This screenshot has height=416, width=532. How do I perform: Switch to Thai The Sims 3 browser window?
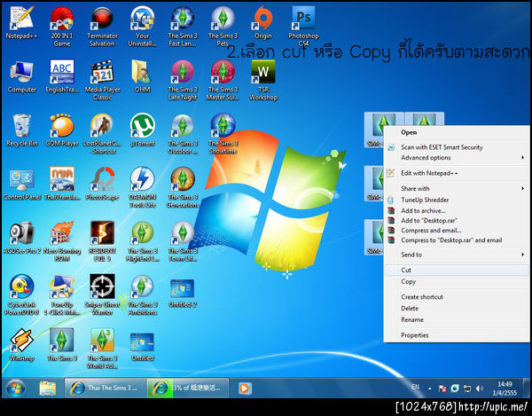106,388
